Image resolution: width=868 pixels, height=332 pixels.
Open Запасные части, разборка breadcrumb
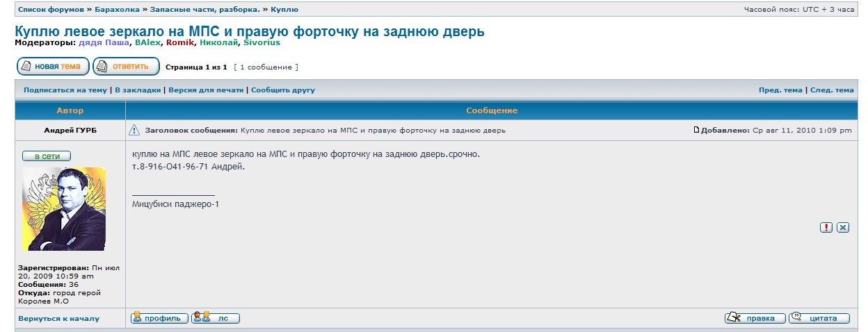[205, 10]
